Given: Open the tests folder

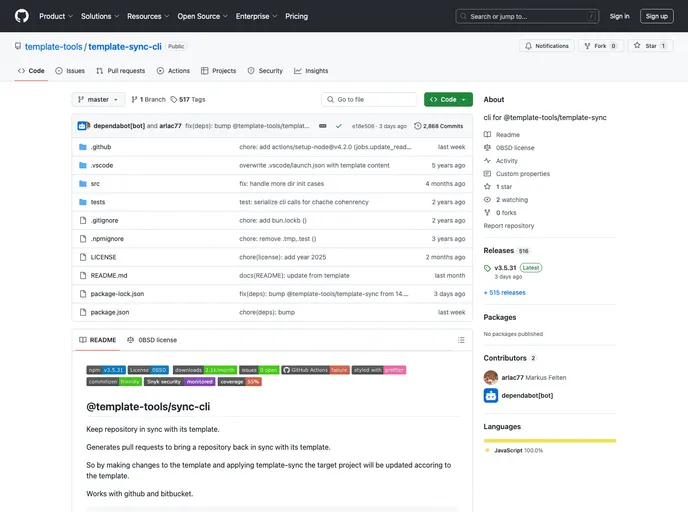Looking at the screenshot, I should [98, 202].
